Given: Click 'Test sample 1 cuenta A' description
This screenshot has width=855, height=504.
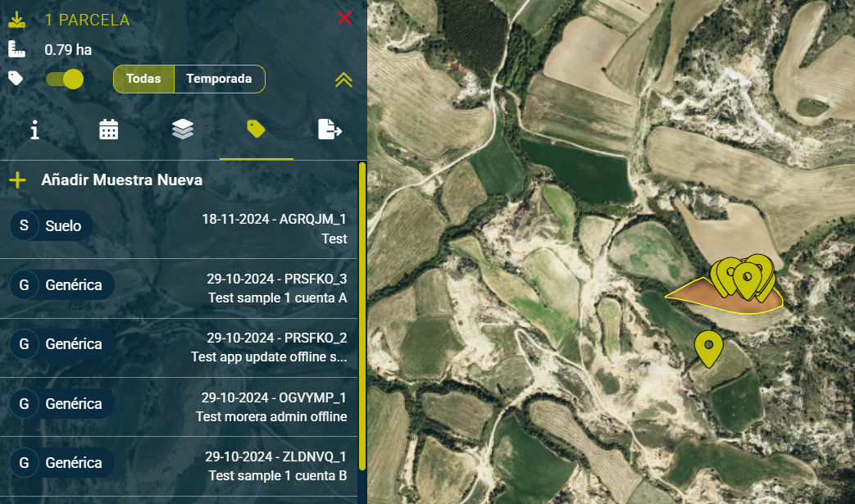Looking at the screenshot, I should point(278,298).
